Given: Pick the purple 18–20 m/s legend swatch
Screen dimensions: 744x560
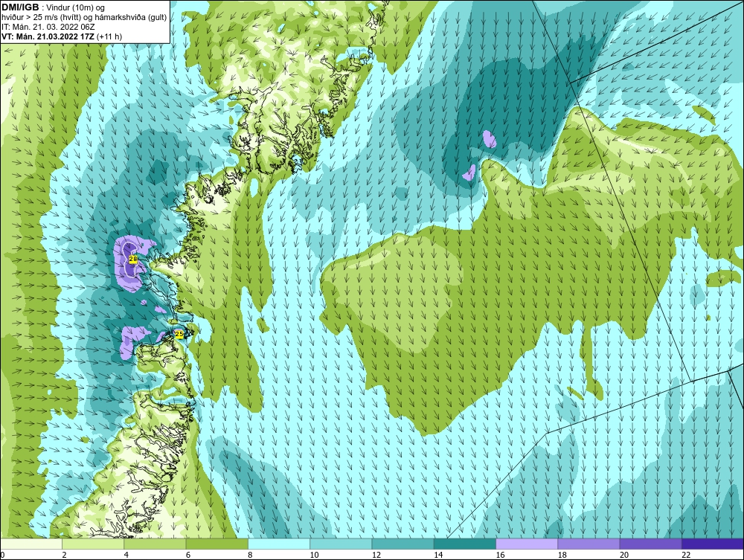Looking at the screenshot, I should pyautogui.click(x=589, y=544).
